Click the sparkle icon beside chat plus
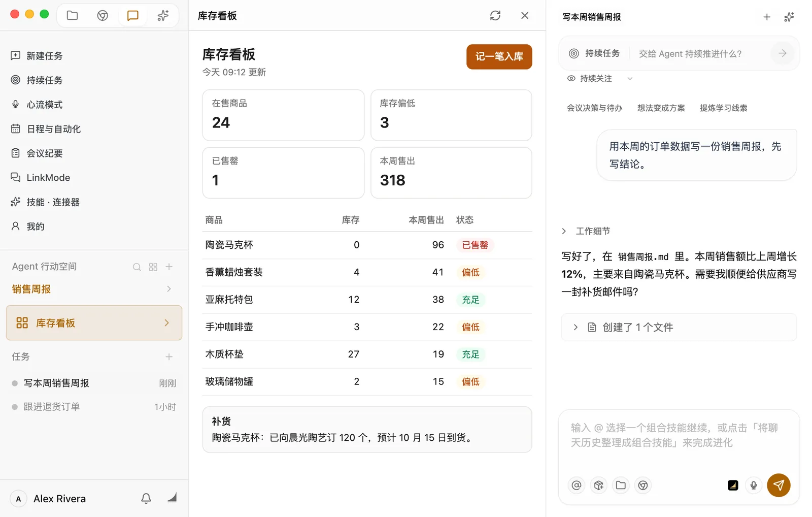Image resolution: width=812 pixels, height=517 pixels. 789,17
